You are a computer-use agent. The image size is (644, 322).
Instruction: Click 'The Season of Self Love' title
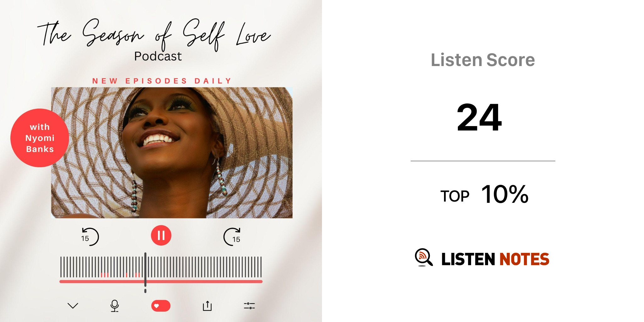click(x=154, y=34)
